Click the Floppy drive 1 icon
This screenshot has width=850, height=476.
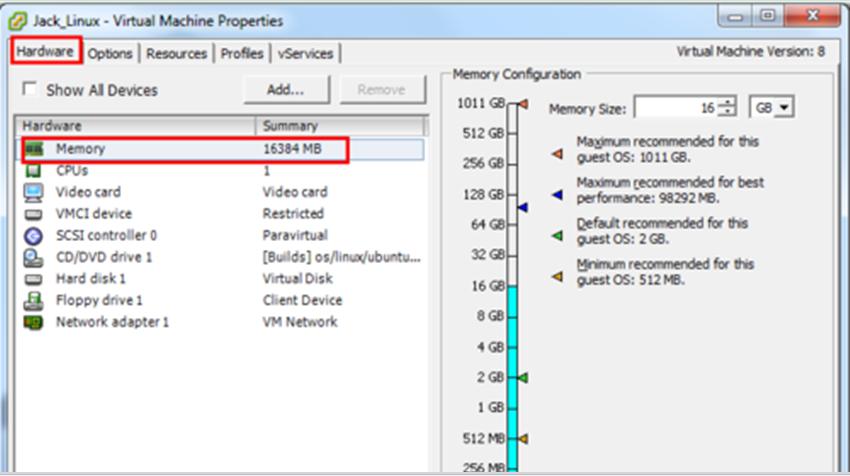click(33, 301)
